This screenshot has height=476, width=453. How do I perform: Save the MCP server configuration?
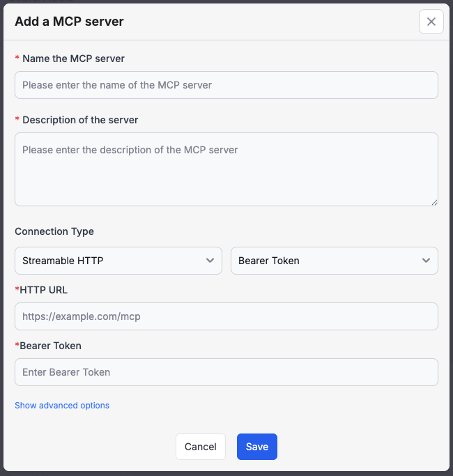pyautogui.click(x=256, y=447)
